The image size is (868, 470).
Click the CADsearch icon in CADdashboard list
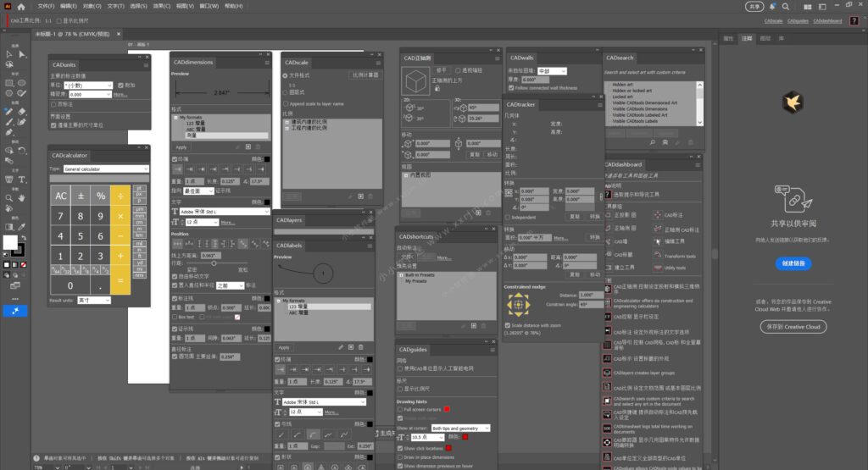click(x=607, y=401)
